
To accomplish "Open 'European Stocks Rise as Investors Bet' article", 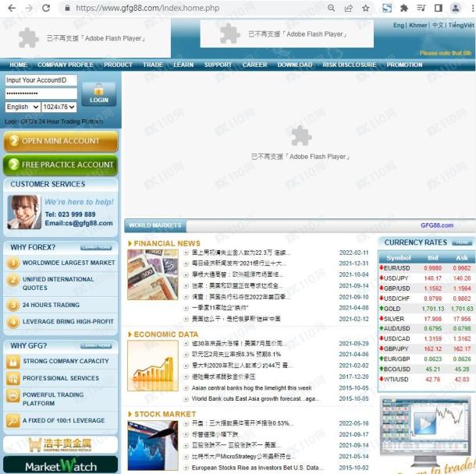I will click(258, 468).
